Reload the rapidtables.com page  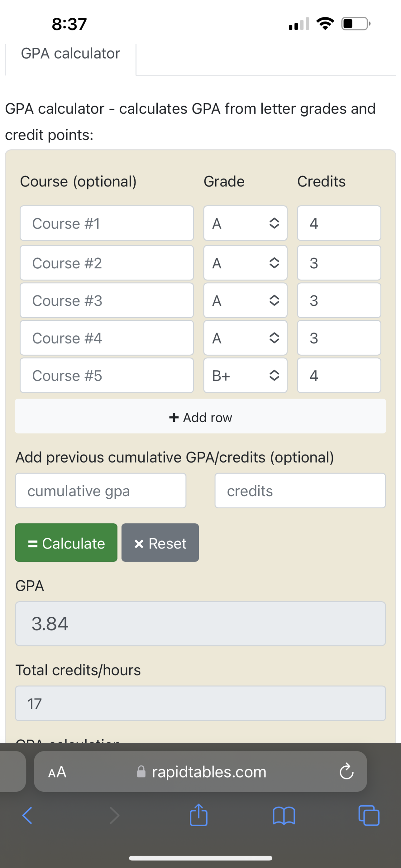click(347, 772)
